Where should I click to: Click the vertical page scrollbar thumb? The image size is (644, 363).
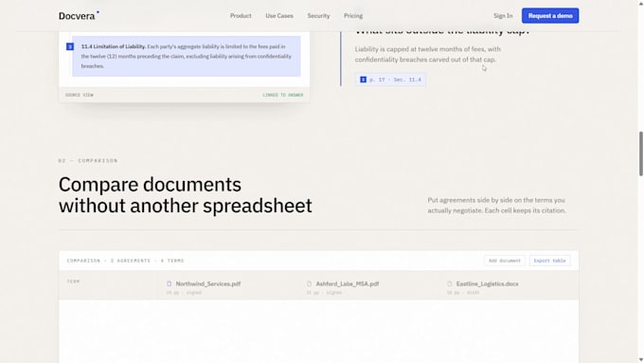coord(641,154)
